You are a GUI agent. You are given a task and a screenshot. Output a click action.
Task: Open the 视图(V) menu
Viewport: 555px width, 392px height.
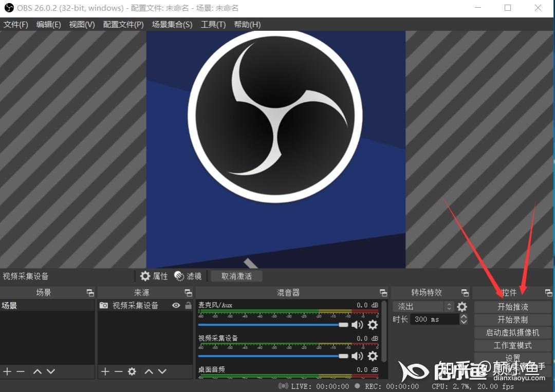tap(82, 25)
